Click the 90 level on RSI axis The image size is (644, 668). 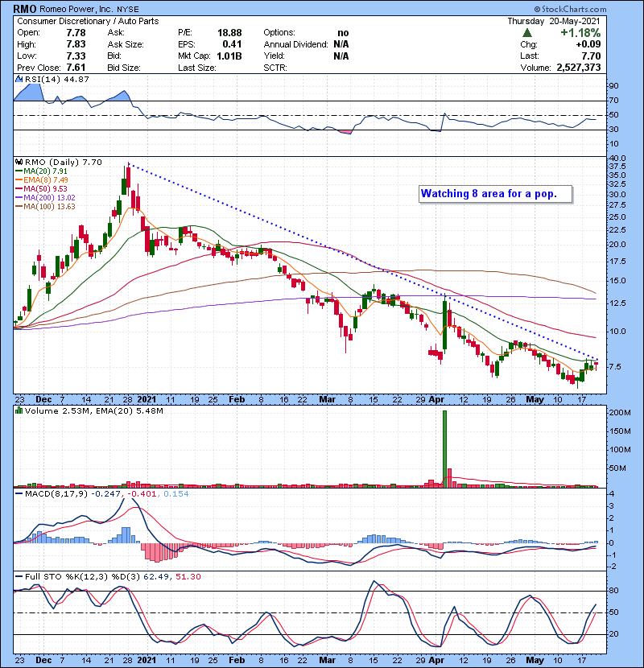(x=614, y=86)
